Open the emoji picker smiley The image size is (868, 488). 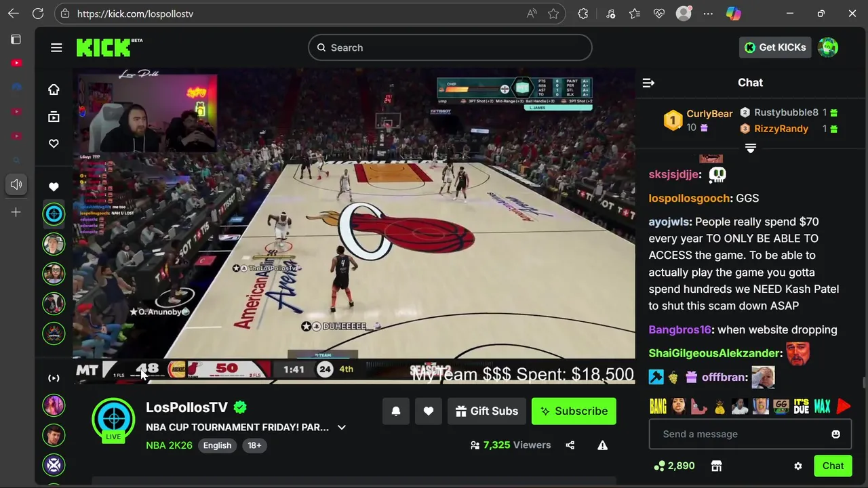tap(835, 434)
